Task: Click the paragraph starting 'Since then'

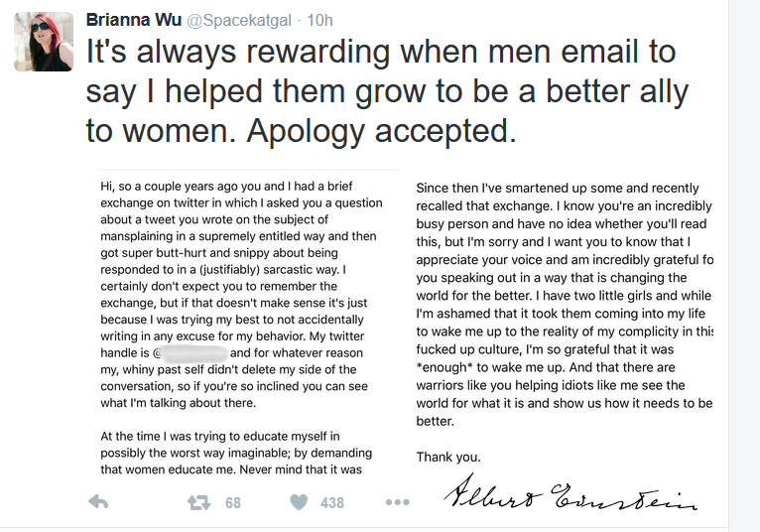Action: (x=565, y=305)
